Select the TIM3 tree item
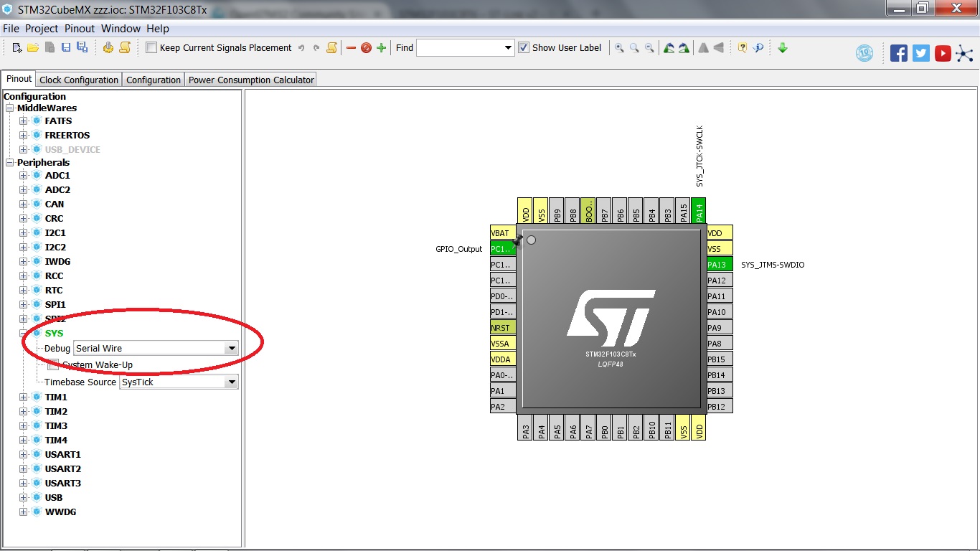Screen dimensions: 980x551 pyautogui.click(x=56, y=425)
